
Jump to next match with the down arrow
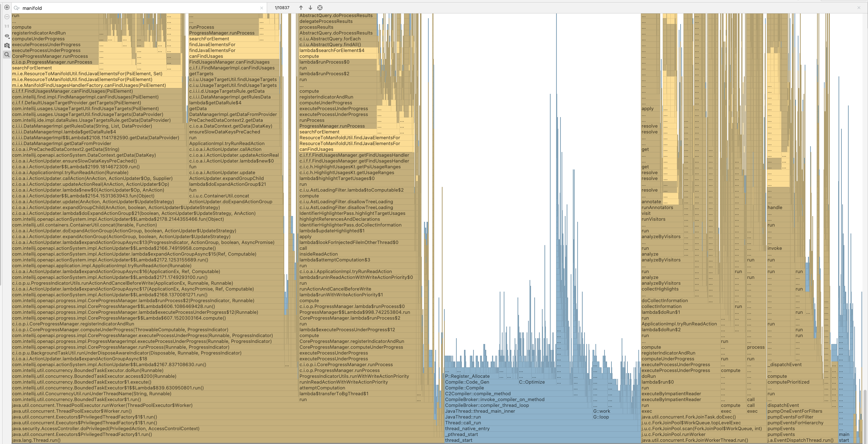(310, 8)
